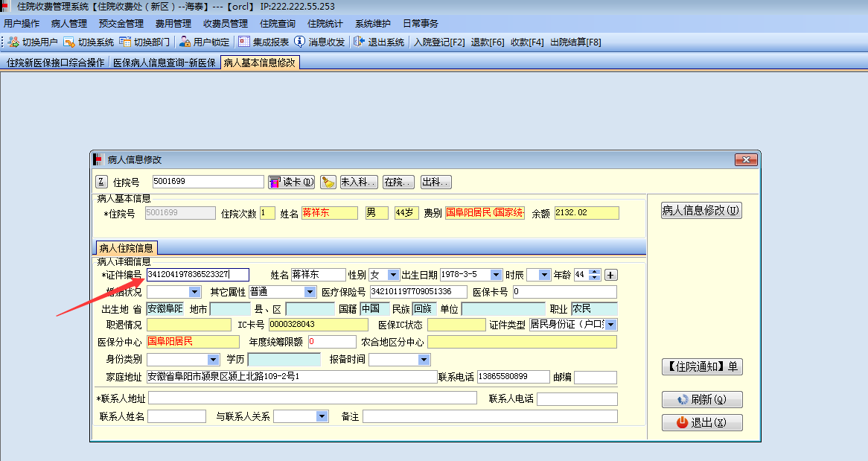Switch to 住院新医保接口综合操作 tab

point(55,63)
